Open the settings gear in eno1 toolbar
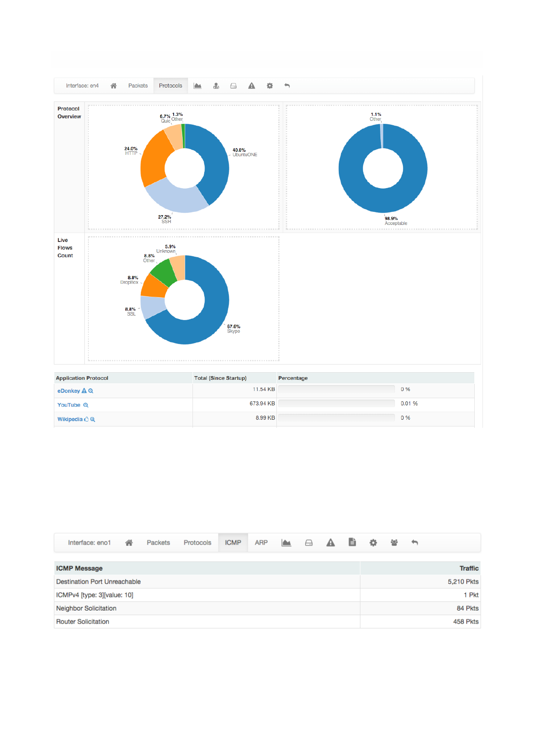 pos(373,543)
